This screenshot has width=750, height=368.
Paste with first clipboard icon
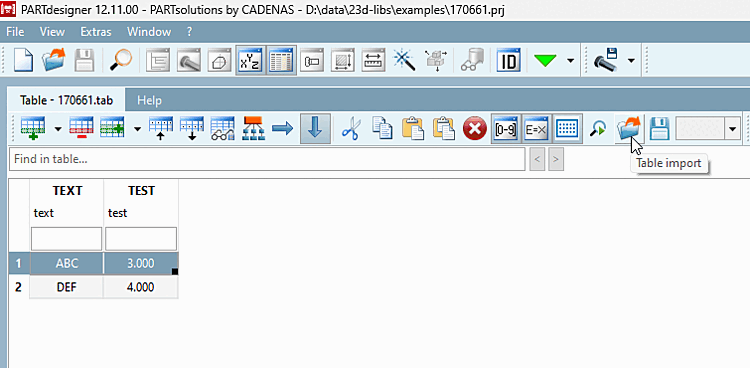pyautogui.click(x=413, y=129)
